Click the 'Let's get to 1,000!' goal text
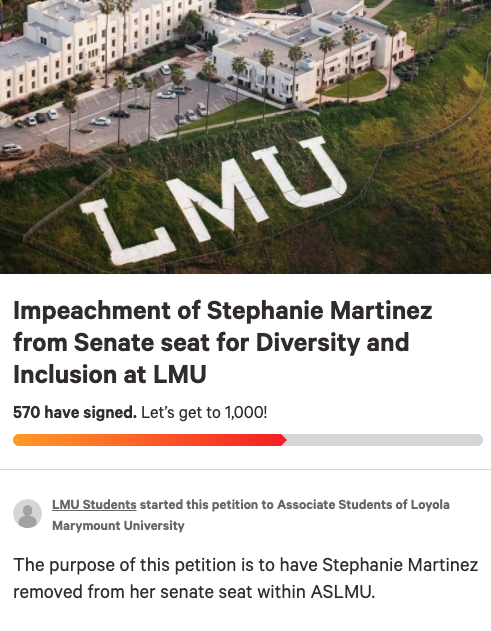Viewport: 491px width, 631px height. (x=204, y=412)
